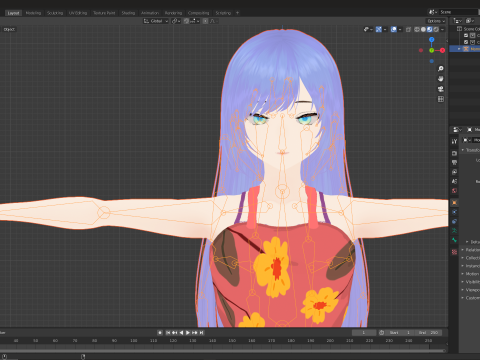Open the snapping options dropdown
This screenshot has height=360, width=480.
194,21
